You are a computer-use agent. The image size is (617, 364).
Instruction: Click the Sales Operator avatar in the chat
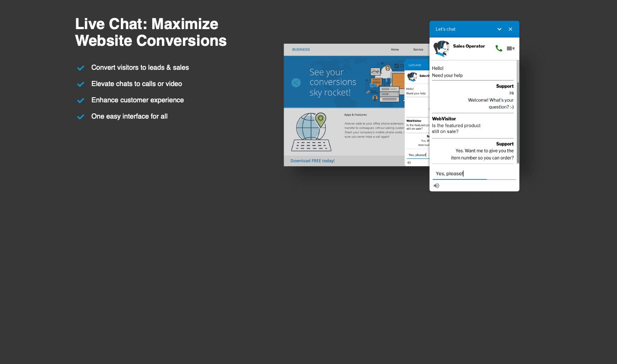click(x=441, y=48)
